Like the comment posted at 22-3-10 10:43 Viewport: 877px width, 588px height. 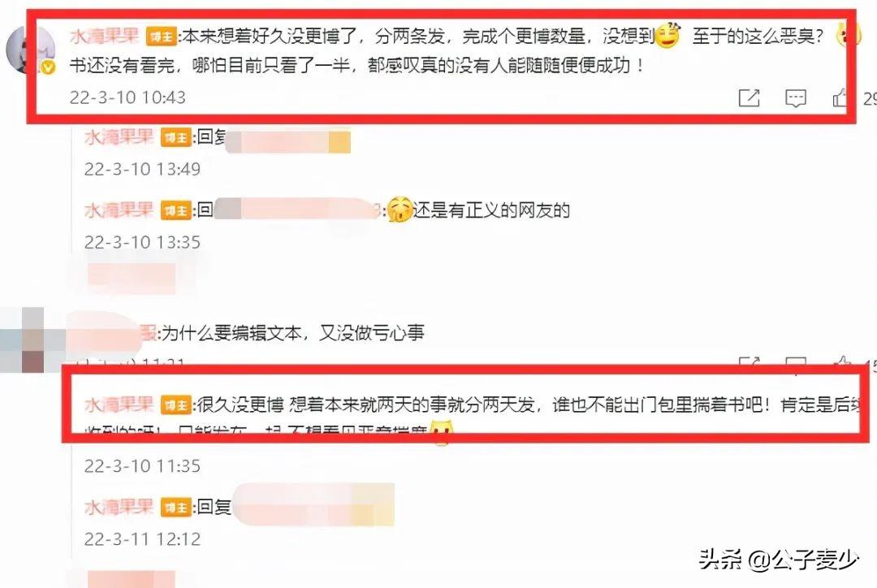(x=840, y=97)
